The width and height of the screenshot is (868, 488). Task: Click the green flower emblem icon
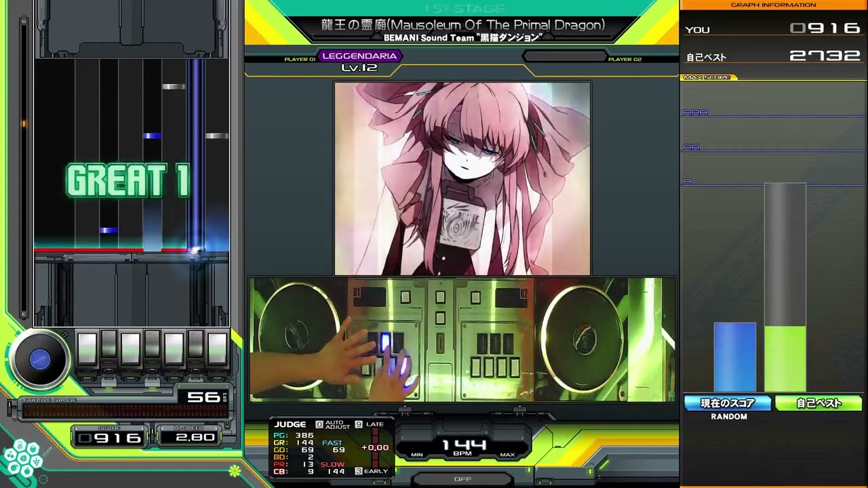pyautogui.click(x=235, y=470)
